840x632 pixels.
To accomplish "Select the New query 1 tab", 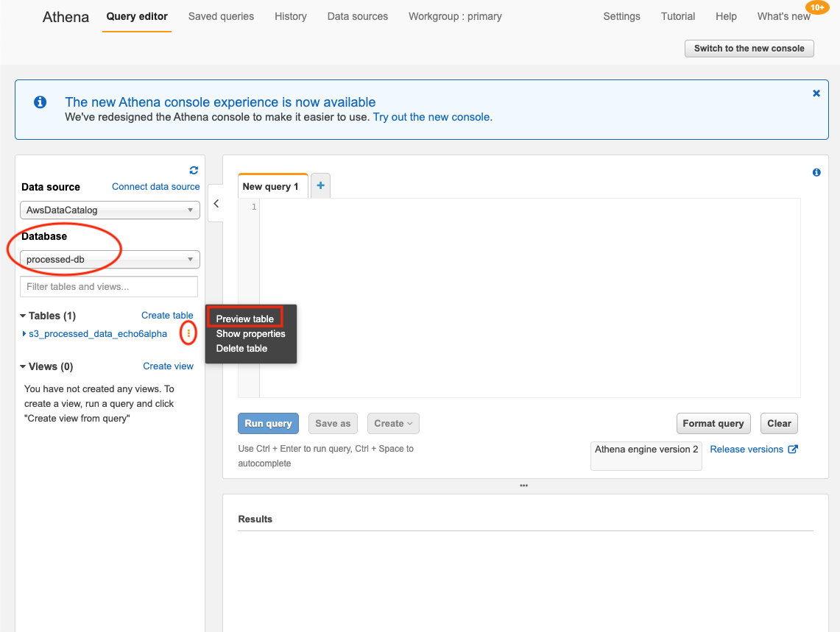I will pyautogui.click(x=272, y=186).
